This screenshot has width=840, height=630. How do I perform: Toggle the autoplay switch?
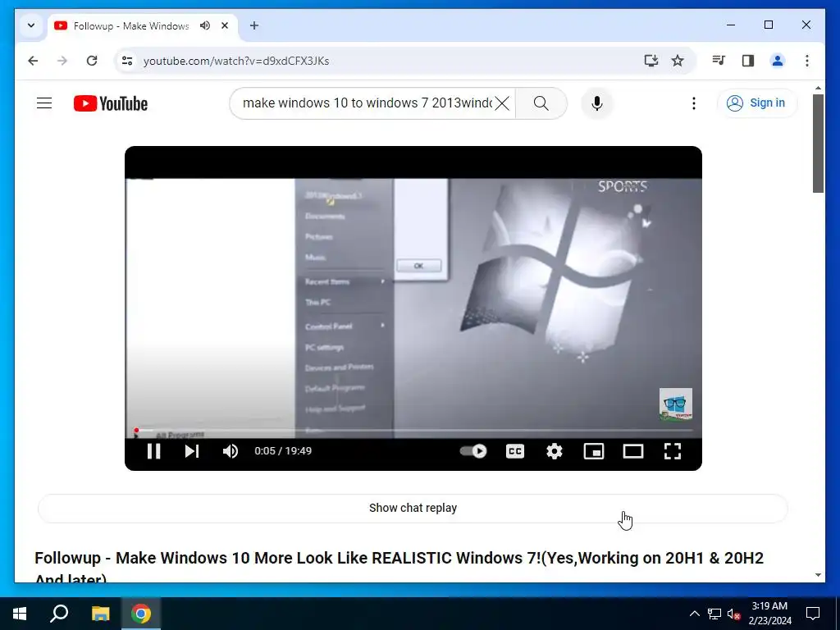473,451
